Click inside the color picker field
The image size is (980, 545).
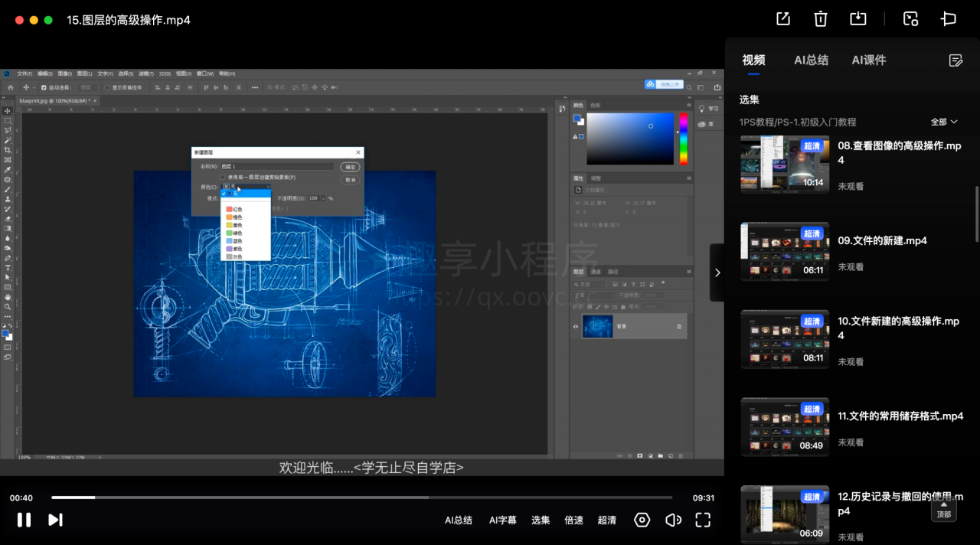[x=630, y=139]
